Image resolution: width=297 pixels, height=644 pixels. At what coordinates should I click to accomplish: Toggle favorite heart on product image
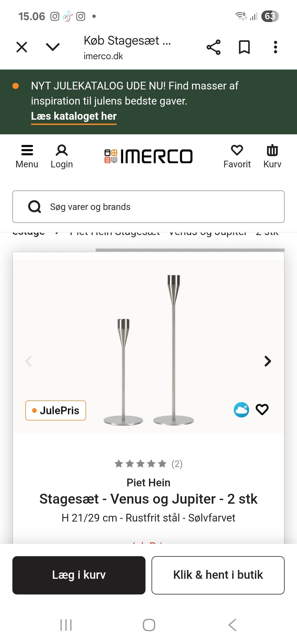[x=262, y=410]
